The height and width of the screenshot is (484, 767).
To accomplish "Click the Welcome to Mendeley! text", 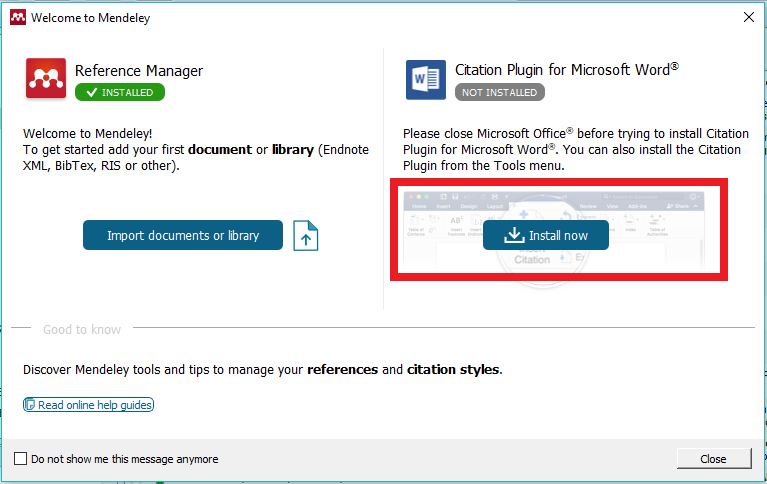I will coord(88,134).
